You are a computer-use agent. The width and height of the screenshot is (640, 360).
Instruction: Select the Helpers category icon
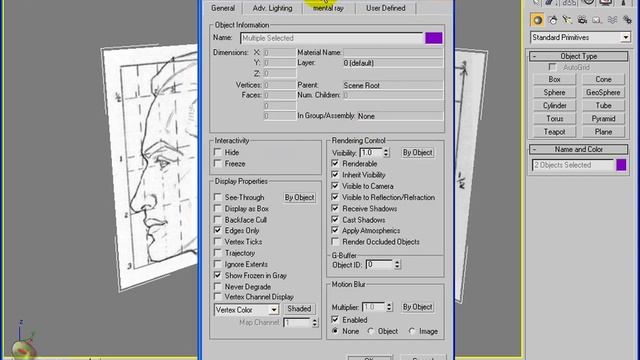click(597, 20)
